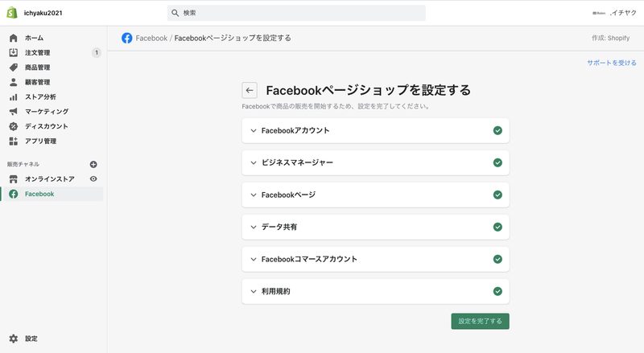Open アプリ管理 in sidebar
Image resolution: width=644 pixels, height=353 pixels.
tap(41, 142)
